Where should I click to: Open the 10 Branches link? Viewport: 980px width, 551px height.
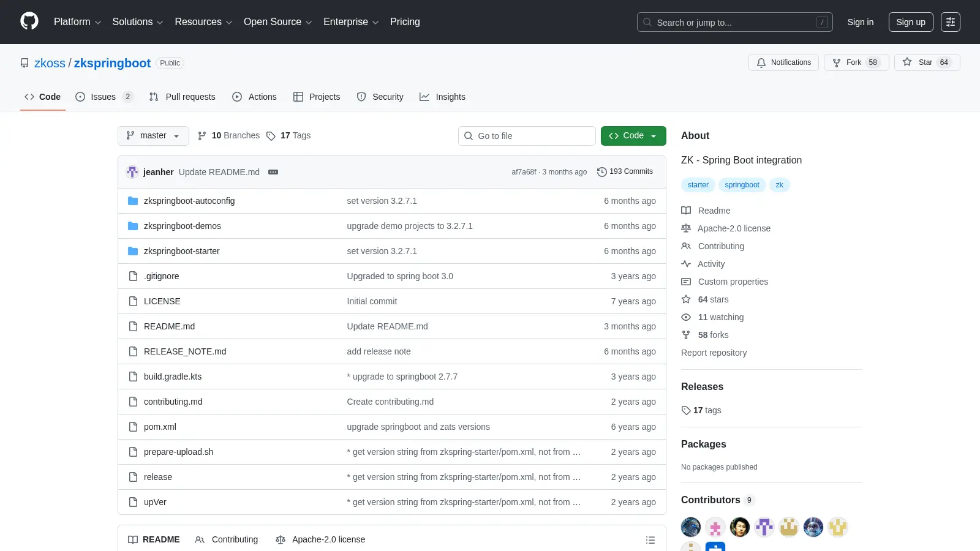pyautogui.click(x=228, y=136)
